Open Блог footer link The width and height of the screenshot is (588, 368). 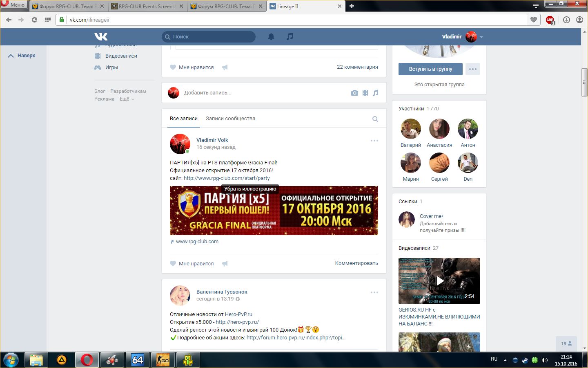point(100,91)
